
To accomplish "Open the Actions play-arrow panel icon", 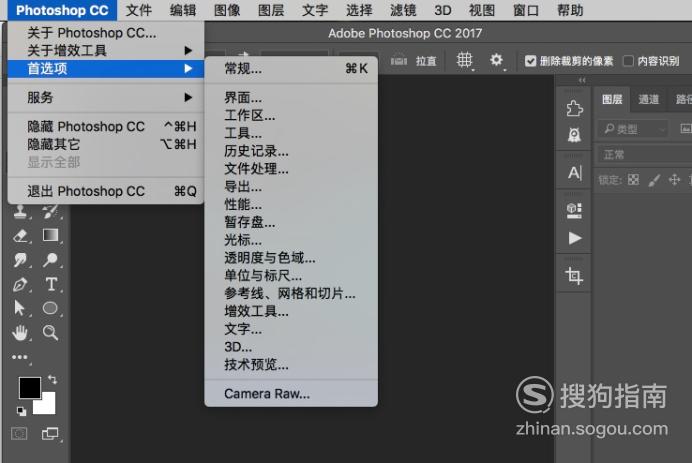I will pyautogui.click(x=575, y=238).
